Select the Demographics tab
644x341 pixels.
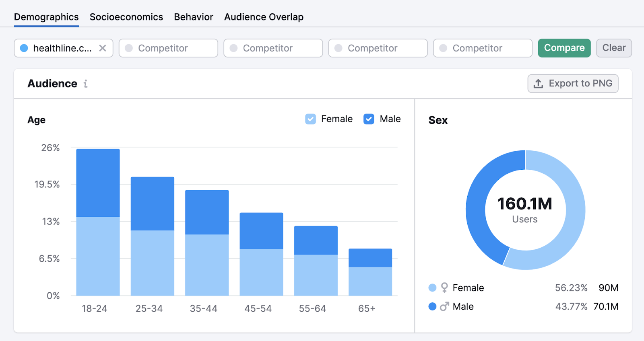[x=46, y=17]
